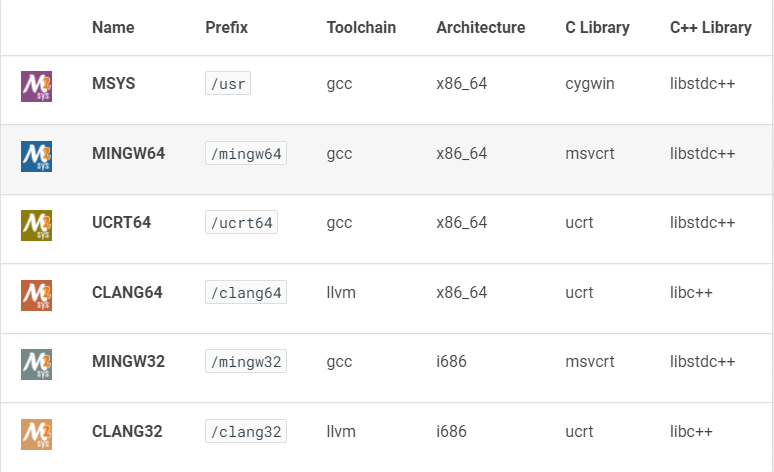
Task: Click the cygwin C Library cell
Action: [x=590, y=84]
